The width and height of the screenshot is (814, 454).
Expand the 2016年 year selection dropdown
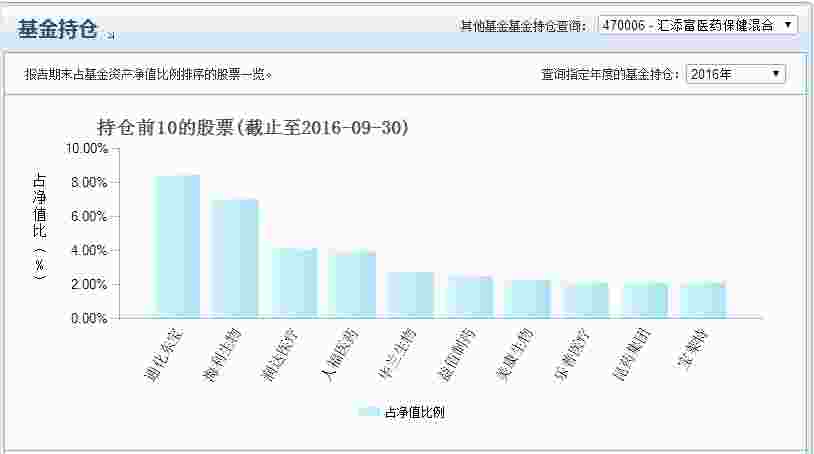736,74
